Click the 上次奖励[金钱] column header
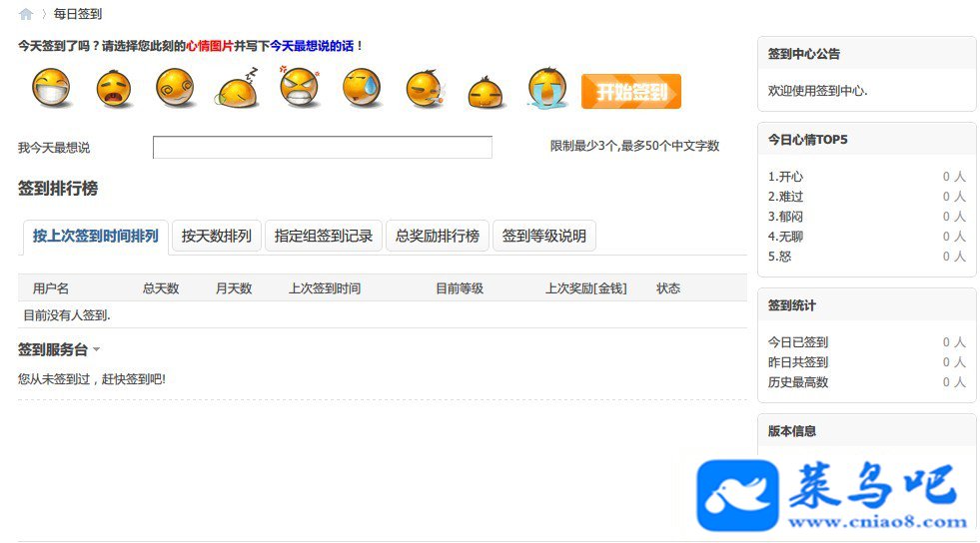The width and height of the screenshot is (980, 543). click(x=585, y=288)
